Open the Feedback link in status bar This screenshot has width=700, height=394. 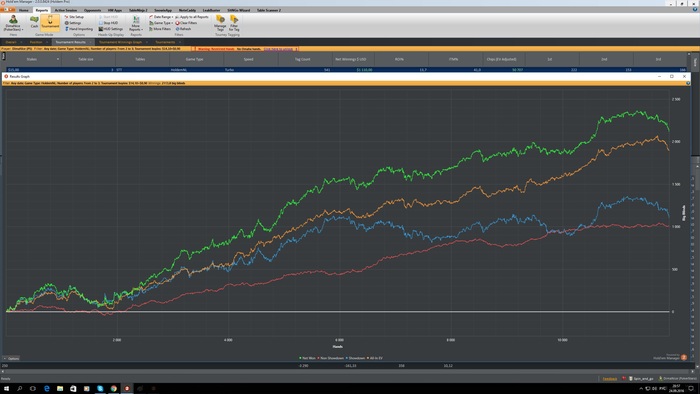click(x=609, y=378)
